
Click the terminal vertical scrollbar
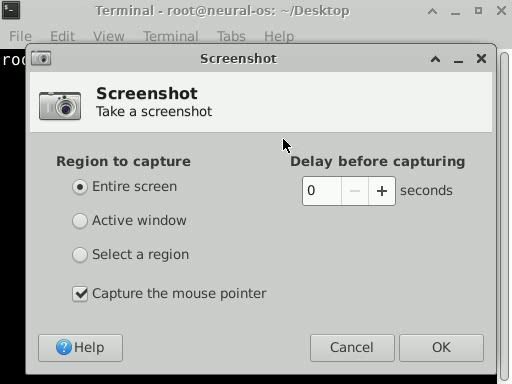point(505,216)
